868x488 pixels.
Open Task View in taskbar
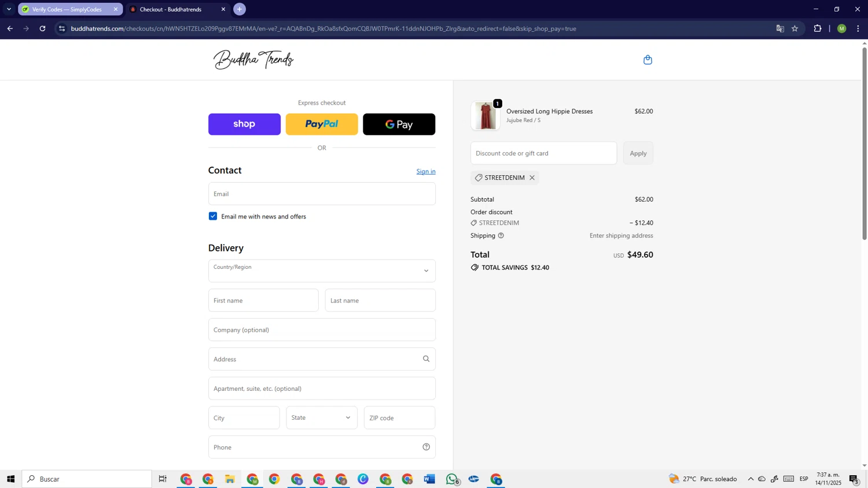[x=163, y=479]
